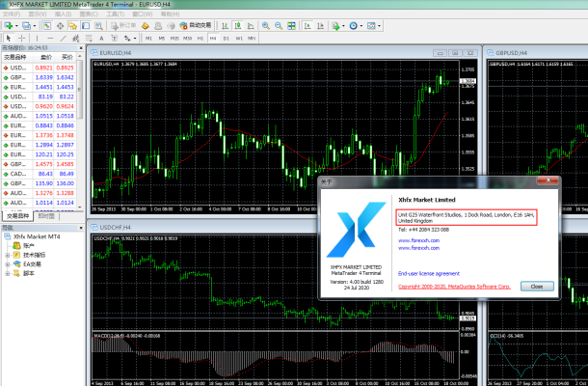Toggle the AutoTrading (自动交易) button
Viewport: 588px width, 386px height.
(x=196, y=25)
